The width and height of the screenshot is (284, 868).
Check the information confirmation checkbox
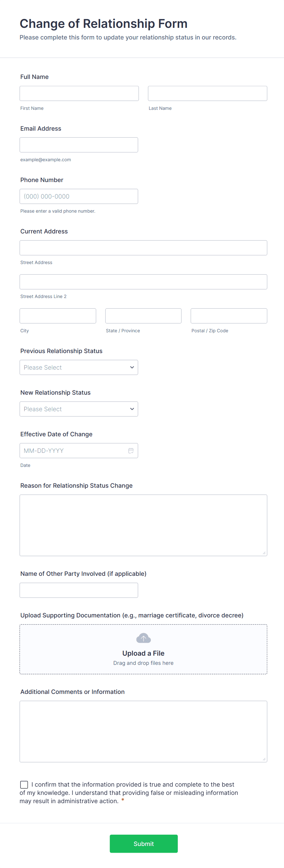[24, 784]
